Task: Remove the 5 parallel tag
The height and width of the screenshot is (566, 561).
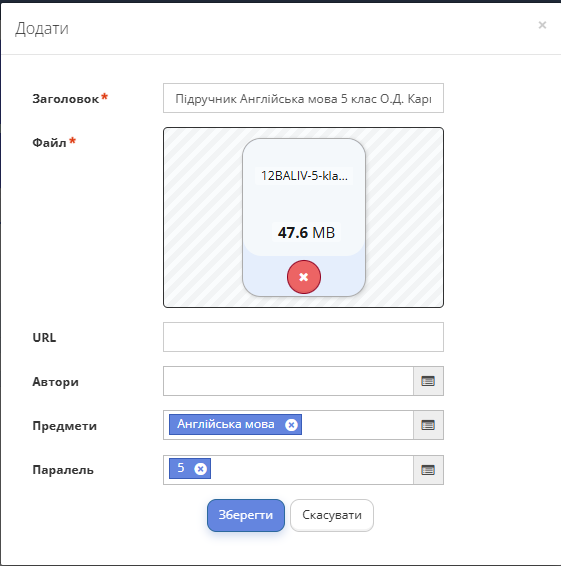Action: point(200,469)
